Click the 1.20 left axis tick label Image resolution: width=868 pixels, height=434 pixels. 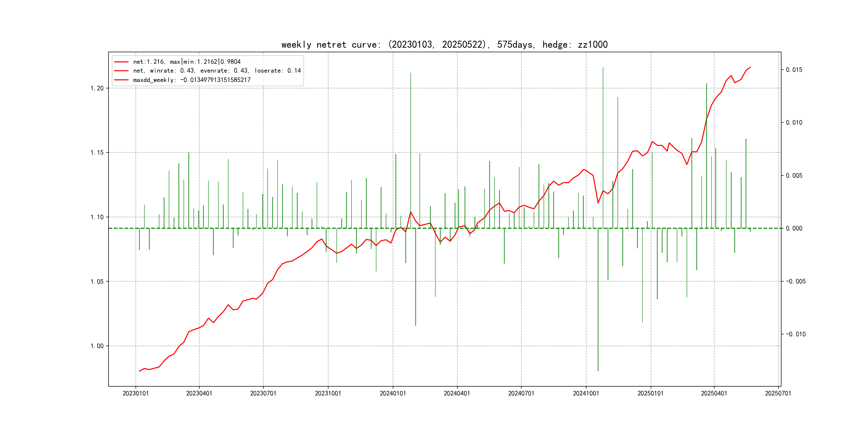pyautogui.click(x=97, y=88)
